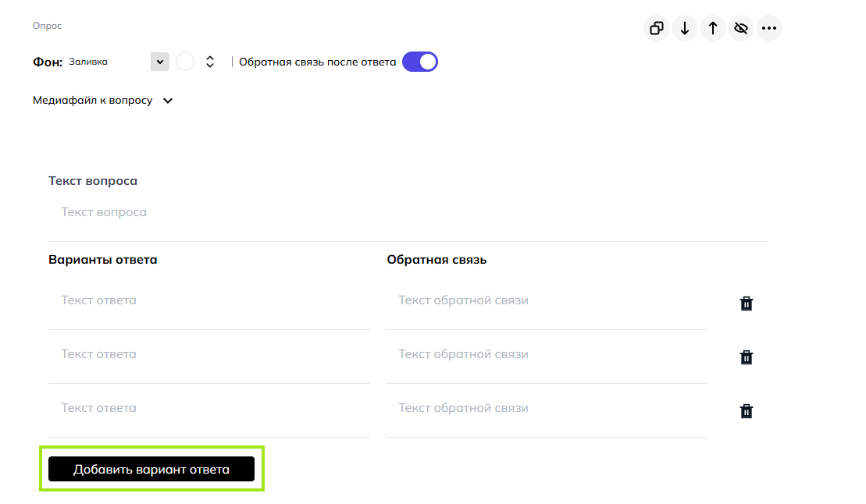The height and width of the screenshot is (504, 866).
Task: Move block down with arrow icon
Action: (x=685, y=28)
